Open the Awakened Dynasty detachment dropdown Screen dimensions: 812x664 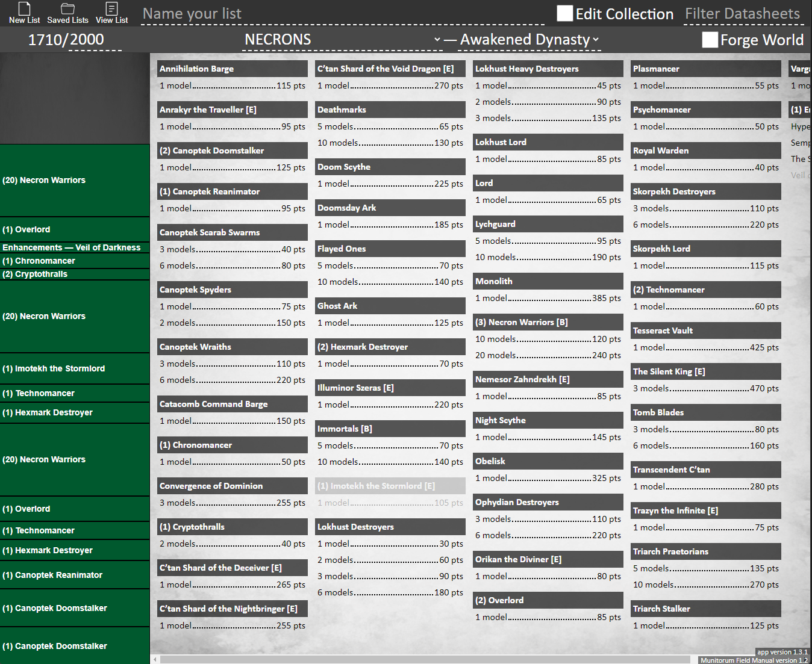[529, 40]
